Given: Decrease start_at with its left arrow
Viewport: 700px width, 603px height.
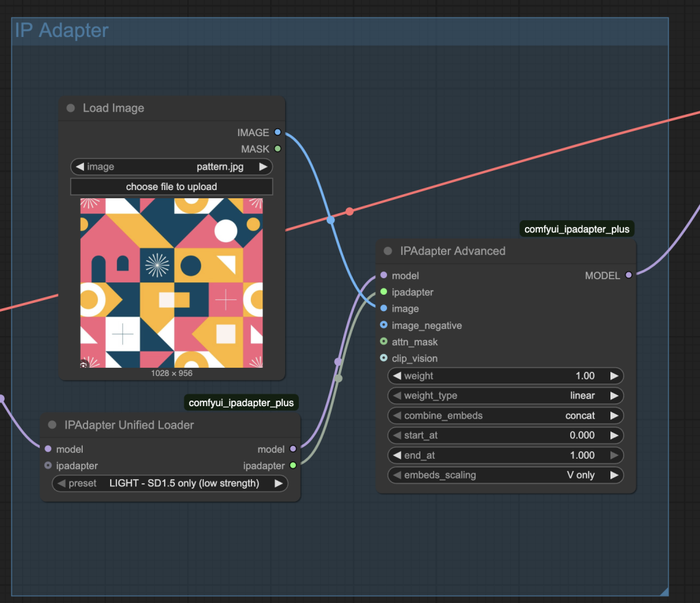Looking at the screenshot, I should 397,435.
